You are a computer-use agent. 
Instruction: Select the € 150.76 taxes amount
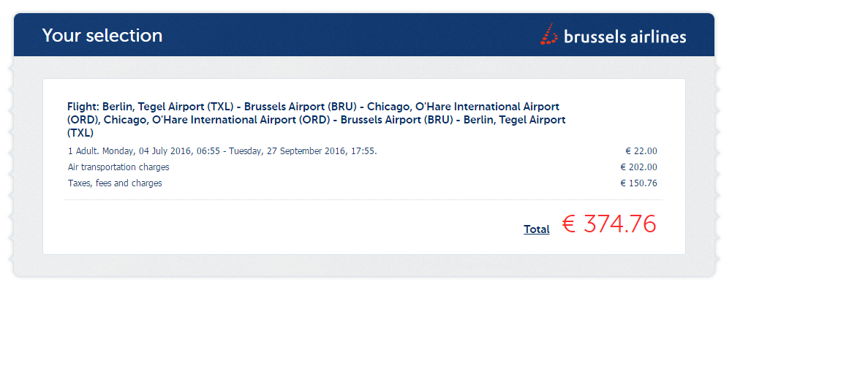[x=639, y=183]
